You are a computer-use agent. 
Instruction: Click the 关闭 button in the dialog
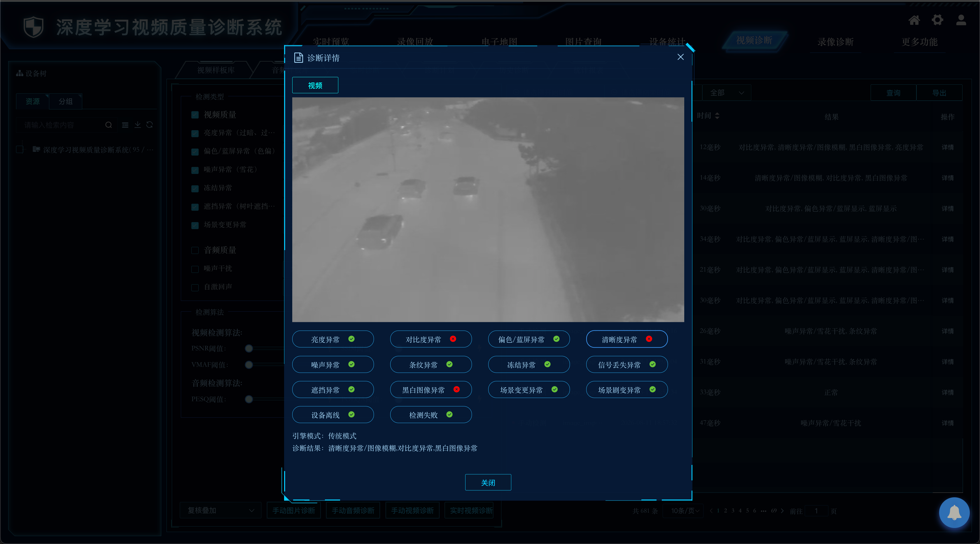pyautogui.click(x=488, y=482)
